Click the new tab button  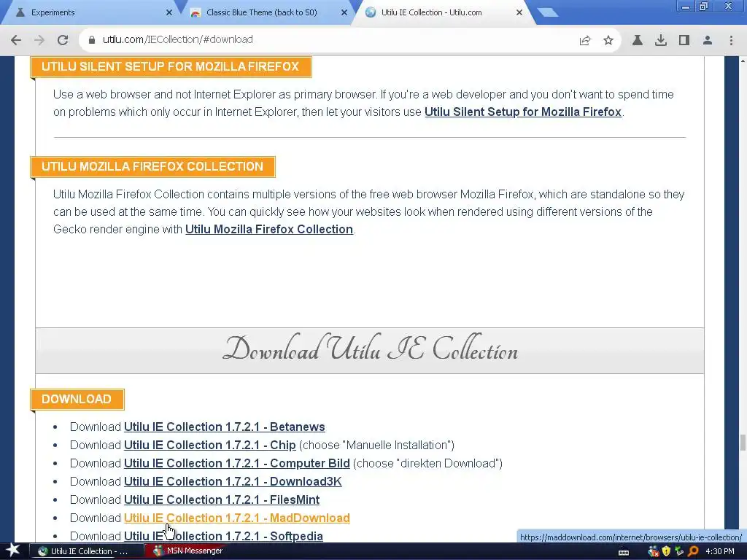pos(547,12)
